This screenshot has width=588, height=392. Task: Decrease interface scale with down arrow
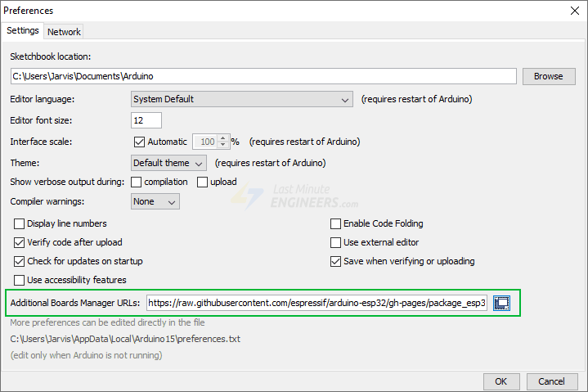223,145
